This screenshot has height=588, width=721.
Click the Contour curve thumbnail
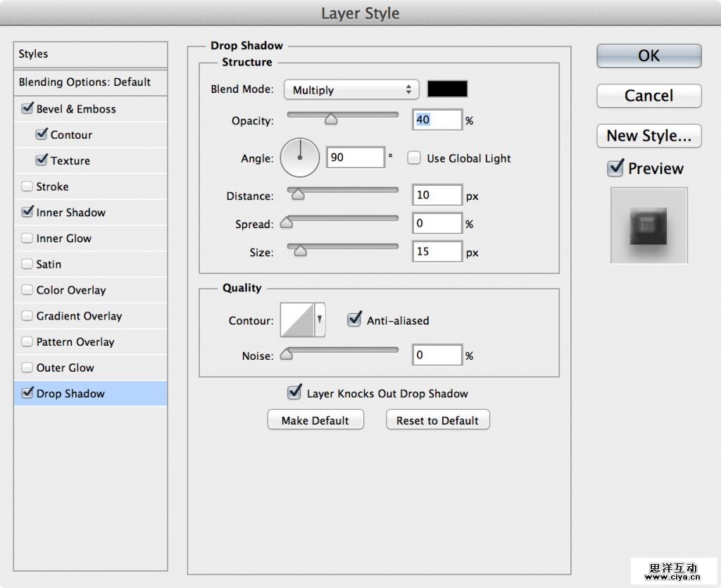pyautogui.click(x=297, y=320)
